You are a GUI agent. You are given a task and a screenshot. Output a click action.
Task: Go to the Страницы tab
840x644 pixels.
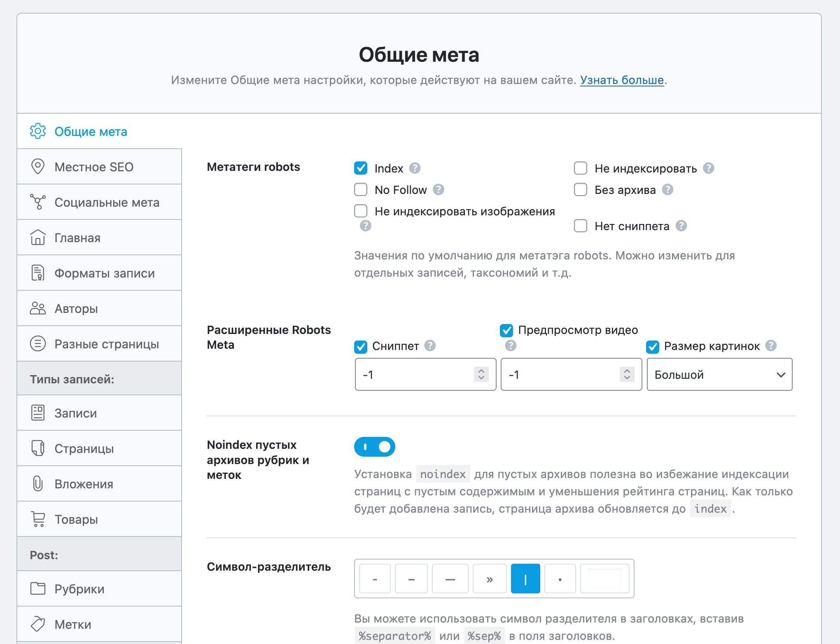[x=99, y=448]
